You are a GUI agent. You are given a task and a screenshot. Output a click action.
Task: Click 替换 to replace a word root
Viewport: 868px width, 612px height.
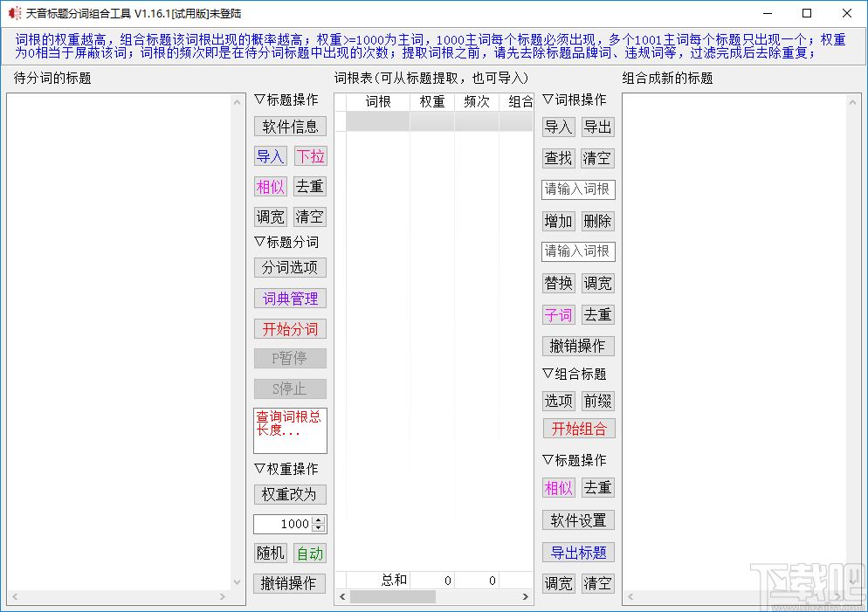coord(558,283)
